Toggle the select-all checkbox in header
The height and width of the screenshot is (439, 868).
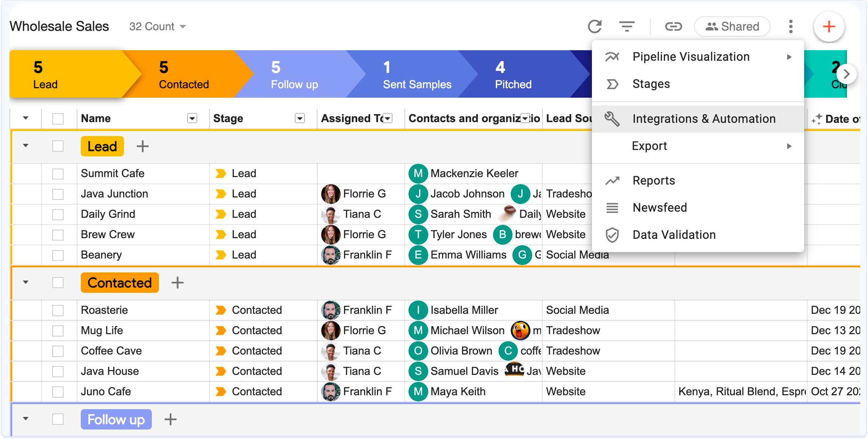point(58,119)
